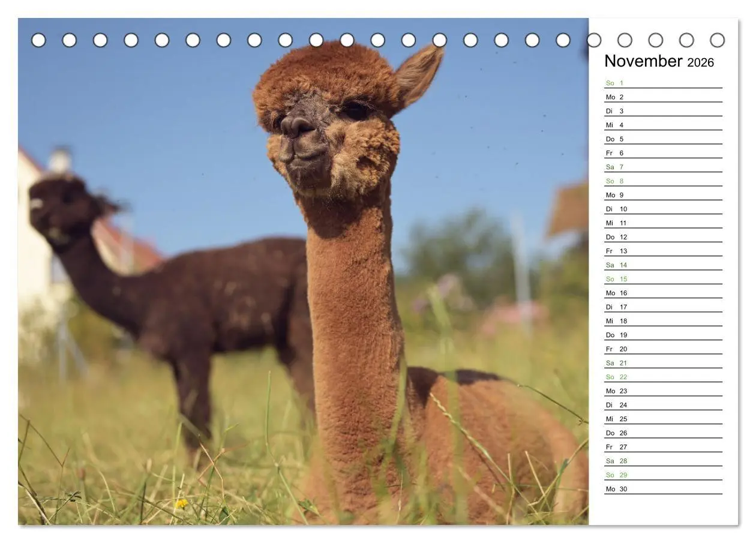The image size is (756, 543).
Task: Select the Fr 13 date row
Action: 663,251
